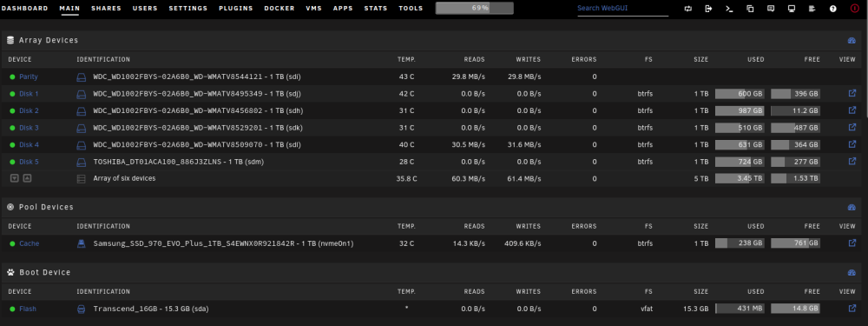Click the NVMe drive icon beside Samsung SSD
This screenshot has height=326, width=868.
pyautogui.click(x=82, y=243)
